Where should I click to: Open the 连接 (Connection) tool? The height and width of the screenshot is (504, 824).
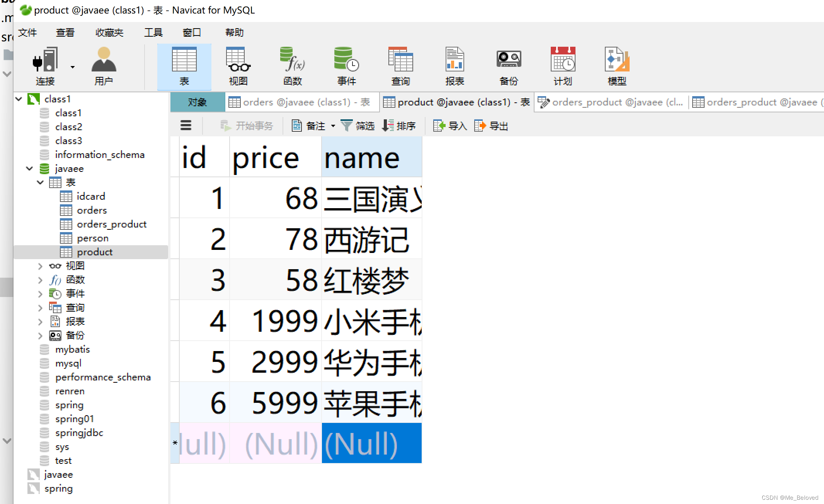coord(45,66)
